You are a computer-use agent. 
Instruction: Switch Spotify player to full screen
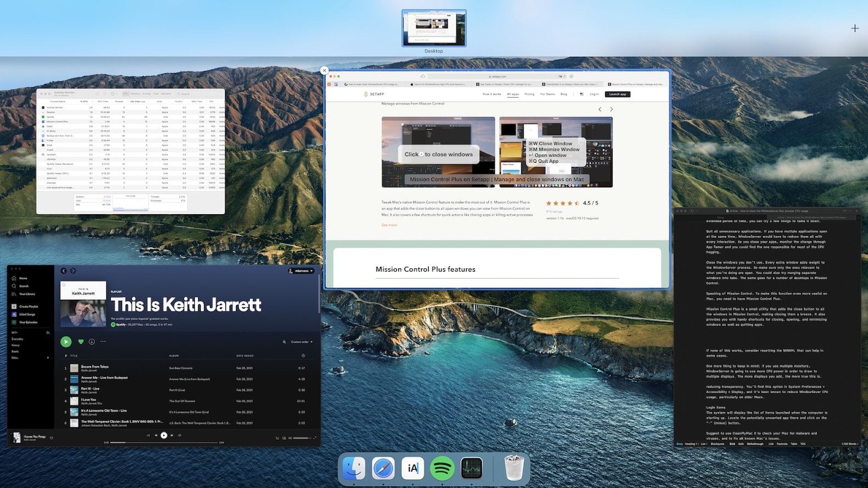click(x=315, y=438)
